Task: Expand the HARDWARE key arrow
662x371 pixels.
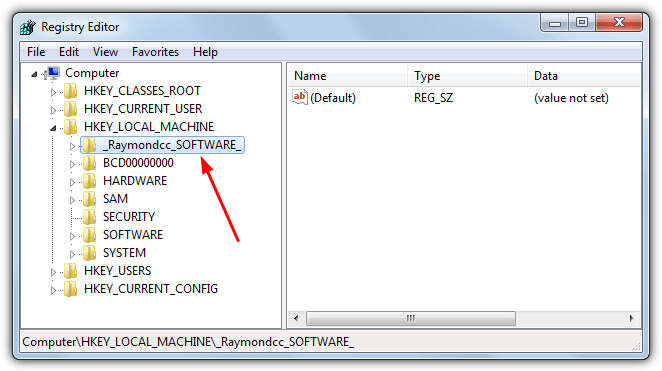Action: tap(72, 182)
